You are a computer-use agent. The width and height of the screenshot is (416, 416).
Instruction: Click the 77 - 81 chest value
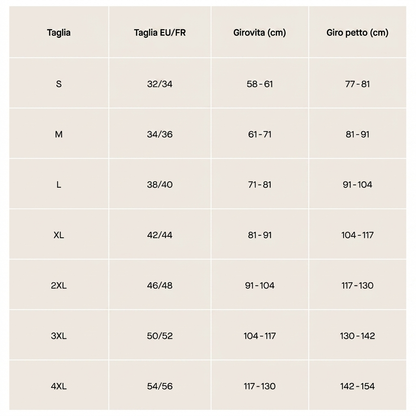coord(357,84)
